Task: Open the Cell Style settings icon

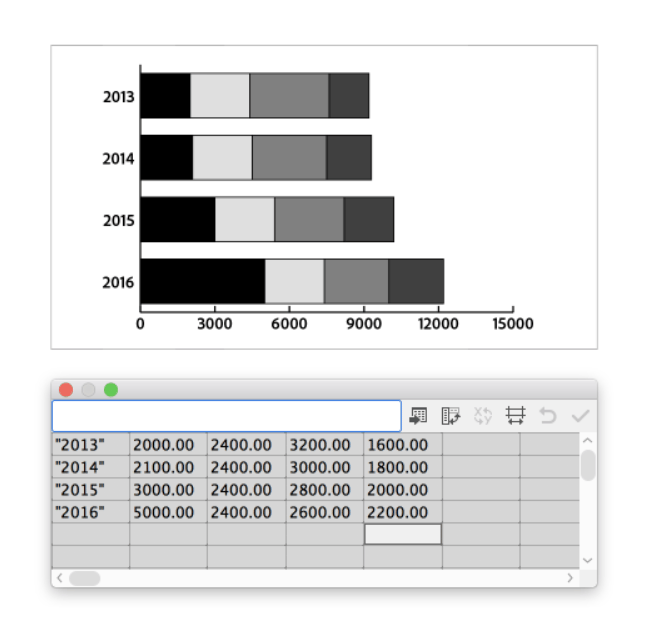Action: 515,415
